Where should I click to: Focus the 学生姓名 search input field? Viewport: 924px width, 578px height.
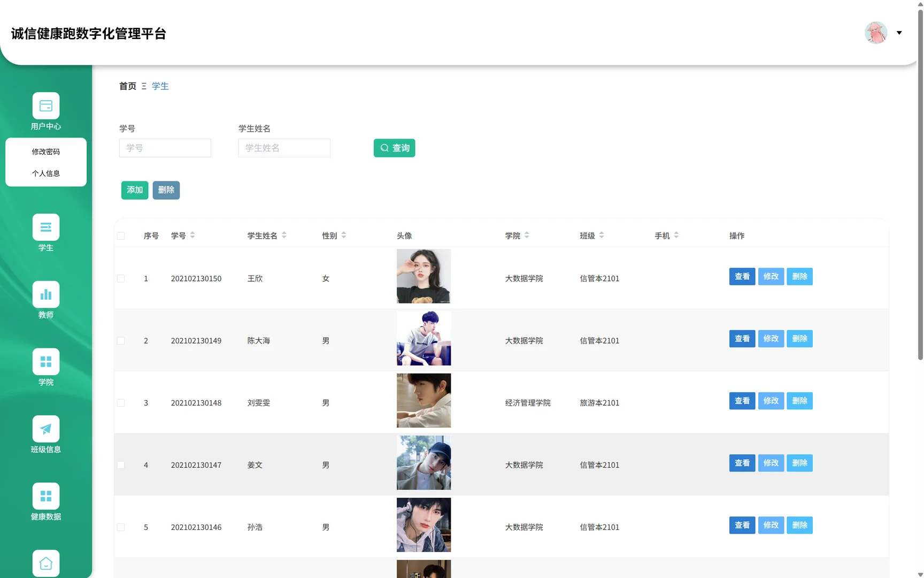[284, 148]
